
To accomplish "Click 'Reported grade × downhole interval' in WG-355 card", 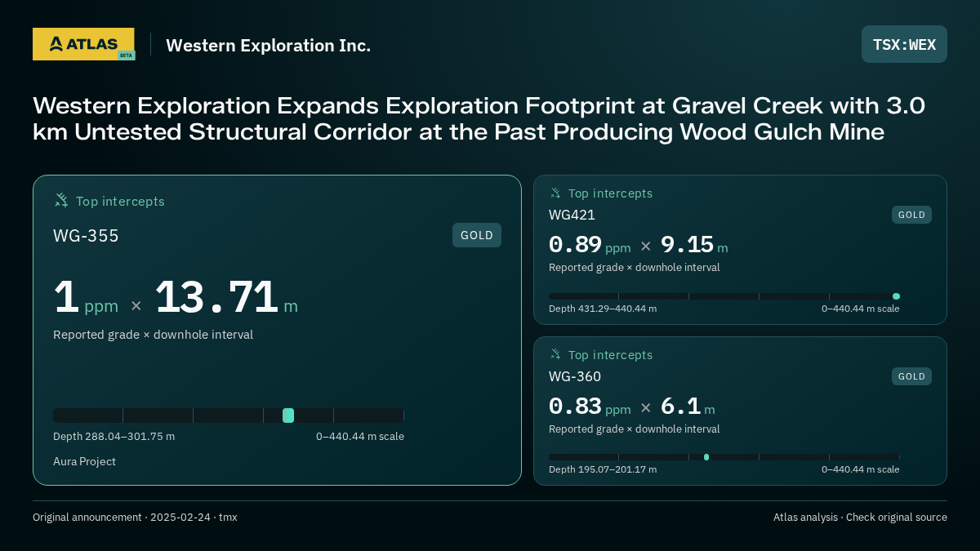I will pos(153,335).
